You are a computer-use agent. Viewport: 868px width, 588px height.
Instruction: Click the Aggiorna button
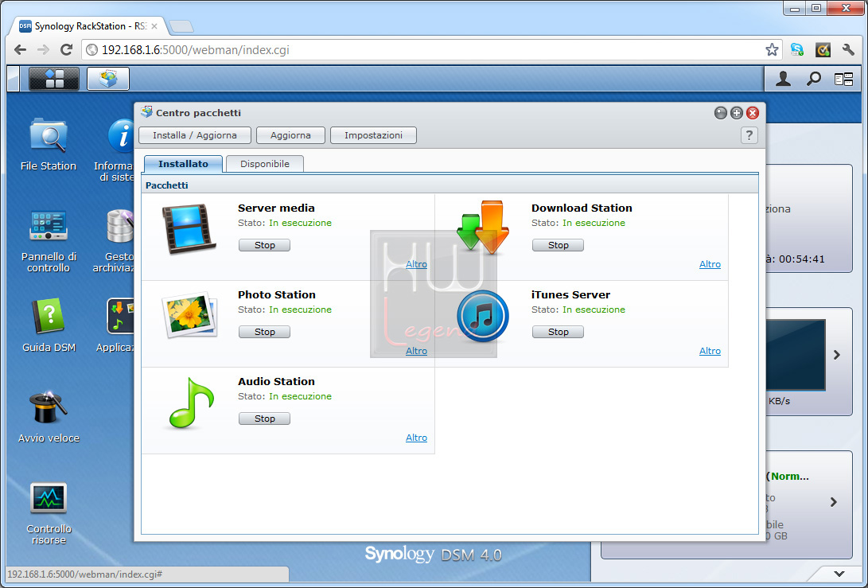click(290, 135)
